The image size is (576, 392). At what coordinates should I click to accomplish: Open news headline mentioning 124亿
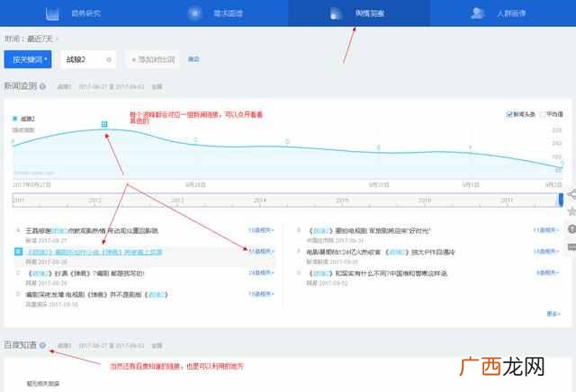point(380,252)
